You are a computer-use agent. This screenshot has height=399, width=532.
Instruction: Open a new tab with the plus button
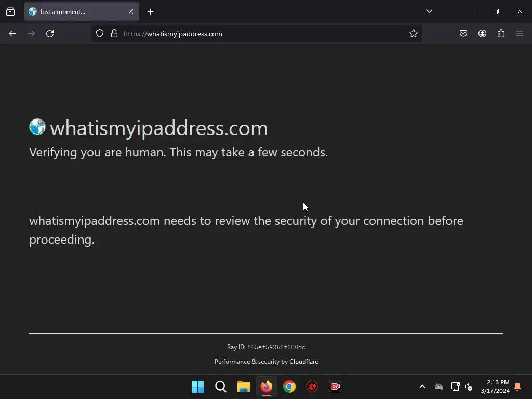[x=151, y=12]
